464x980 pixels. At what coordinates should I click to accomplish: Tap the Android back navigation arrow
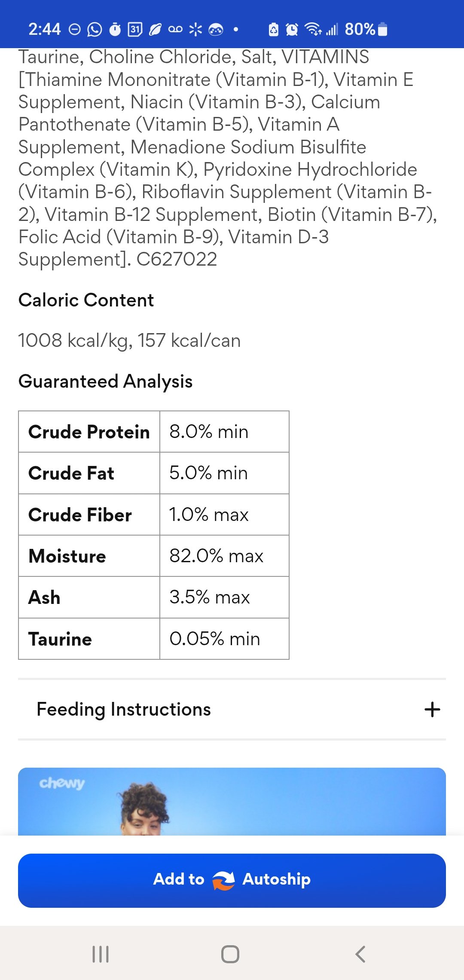[360, 954]
